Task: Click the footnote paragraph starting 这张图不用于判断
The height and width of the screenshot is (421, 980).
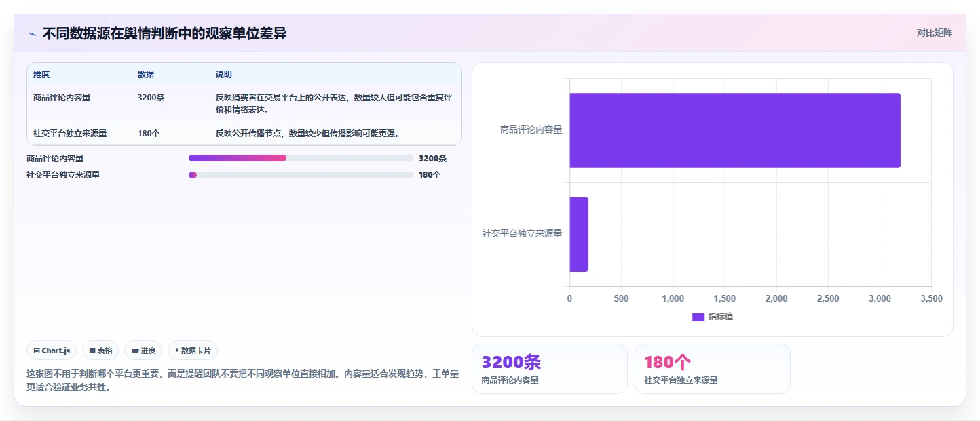Action: point(243,381)
